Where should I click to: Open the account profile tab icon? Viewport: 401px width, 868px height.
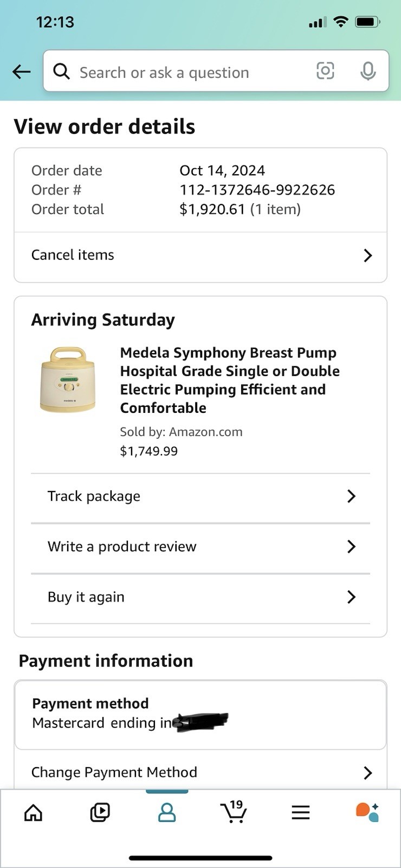point(167,812)
